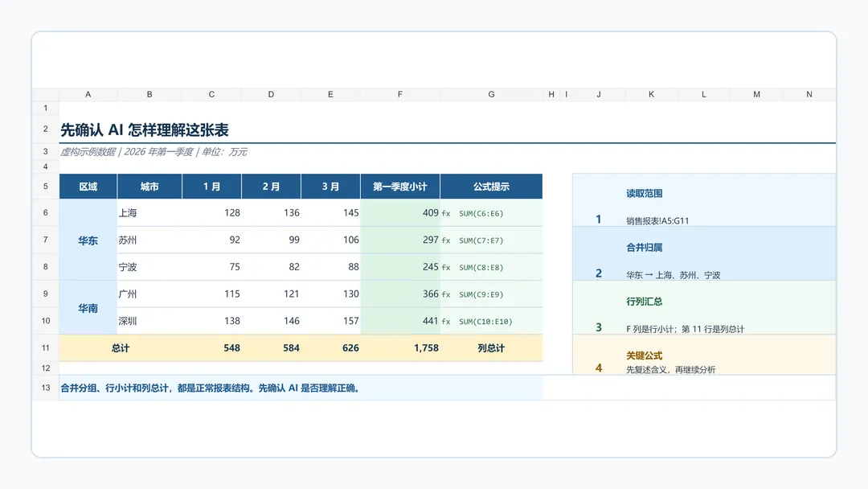The height and width of the screenshot is (489, 868).
Task: Select column A header
Action: (88, 95)
